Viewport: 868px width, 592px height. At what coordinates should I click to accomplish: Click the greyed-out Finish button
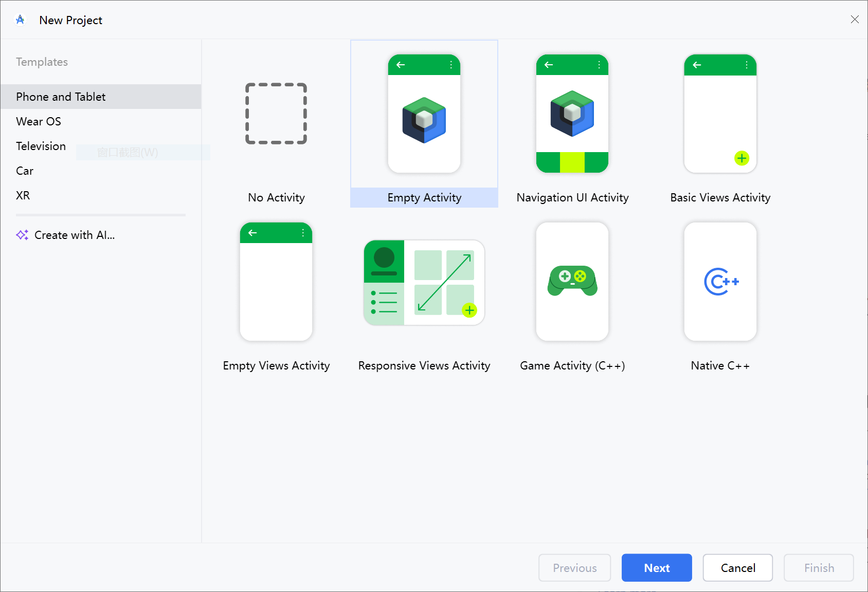819,568
